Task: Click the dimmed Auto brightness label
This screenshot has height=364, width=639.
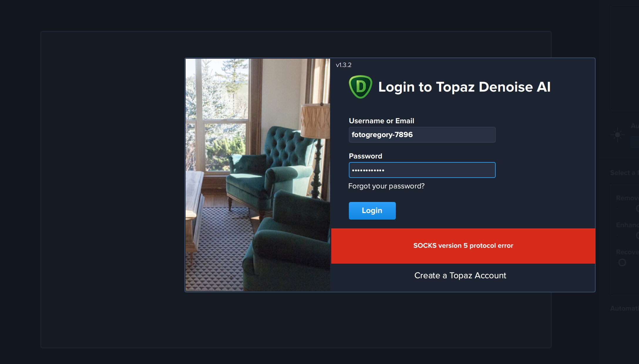Action: click(635, 126)
